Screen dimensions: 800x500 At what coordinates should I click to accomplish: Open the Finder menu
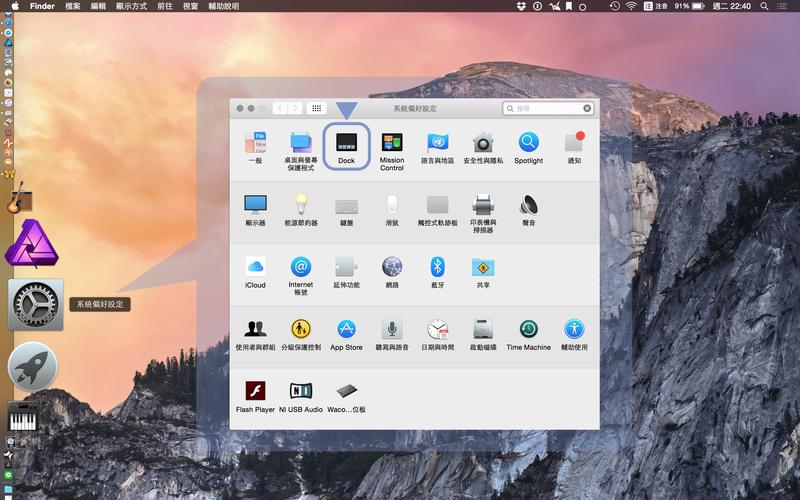point(42,6)
